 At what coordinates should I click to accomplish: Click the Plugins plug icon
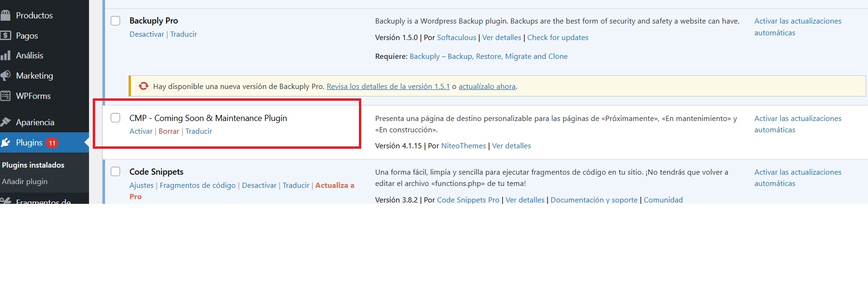(6, 143)
